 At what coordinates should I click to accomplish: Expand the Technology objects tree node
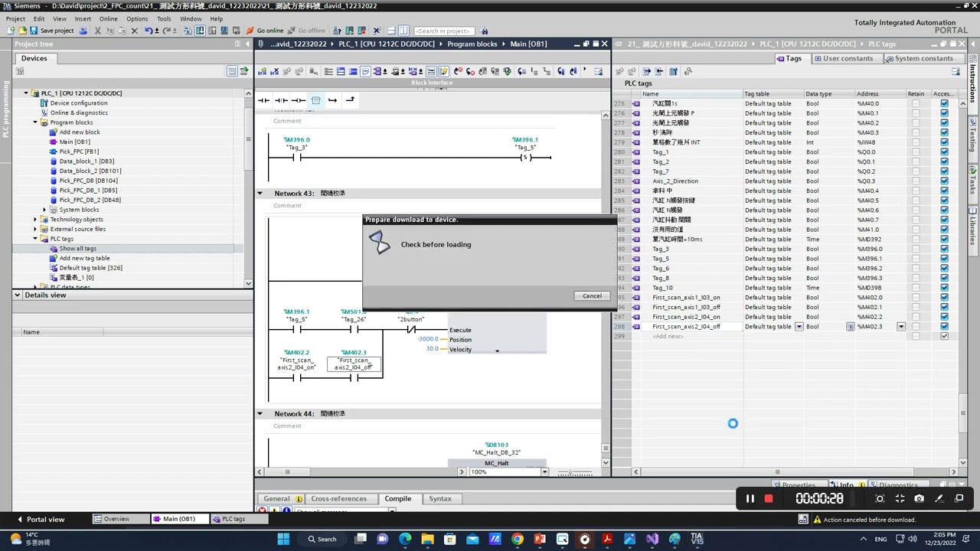click(35, 220)
